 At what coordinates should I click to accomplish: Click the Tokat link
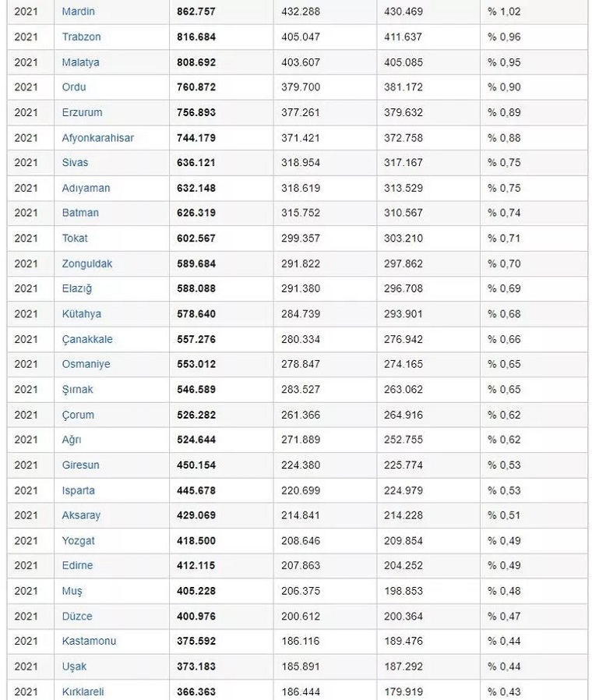75,239
